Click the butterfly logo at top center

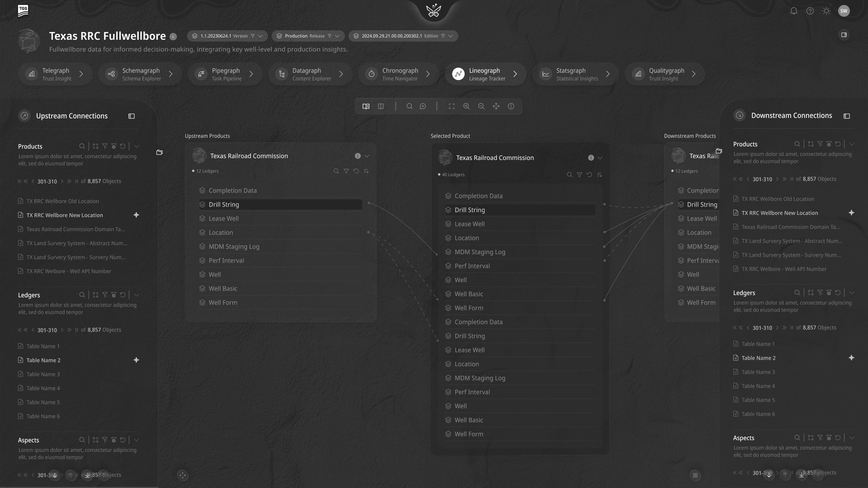pos(434,10)
